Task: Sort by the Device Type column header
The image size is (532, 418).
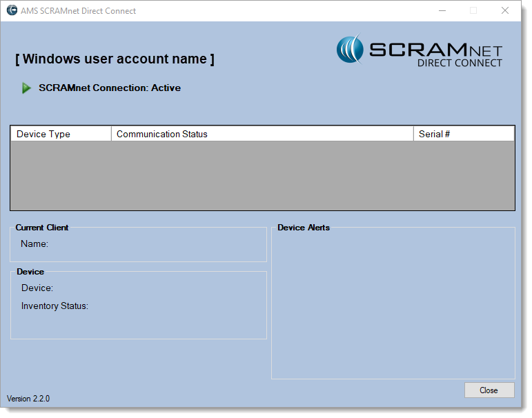Action: 61,134
